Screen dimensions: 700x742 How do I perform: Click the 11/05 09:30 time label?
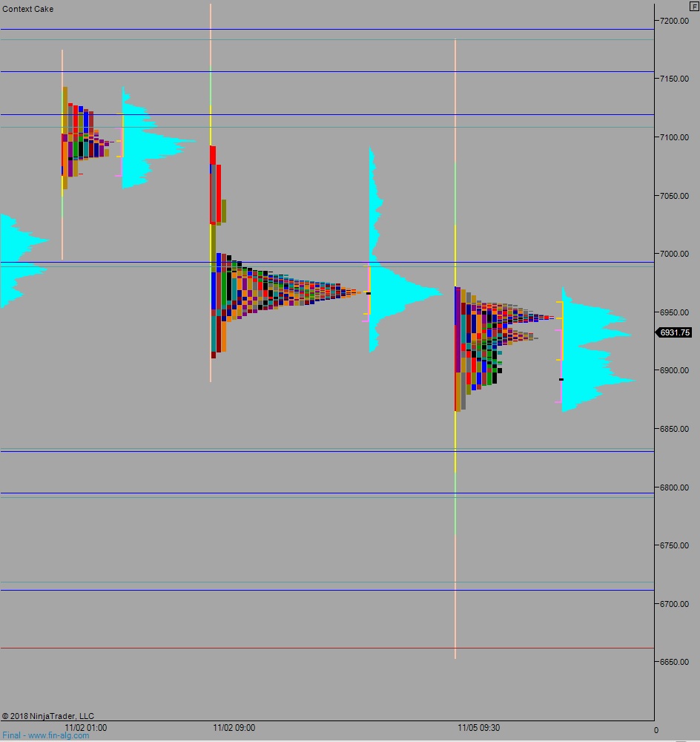(x=478, y=728)
